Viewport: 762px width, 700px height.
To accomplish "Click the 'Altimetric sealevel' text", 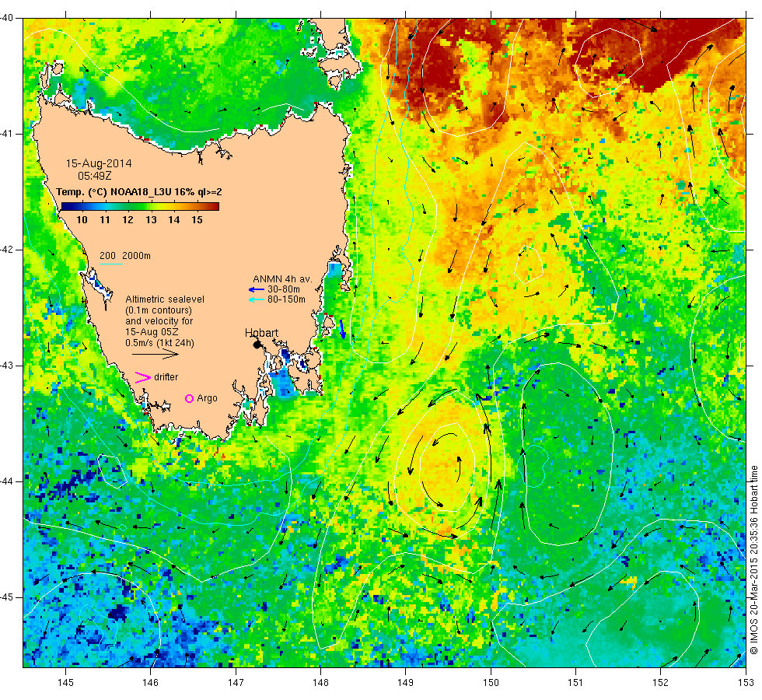I will tap(165, 299).
